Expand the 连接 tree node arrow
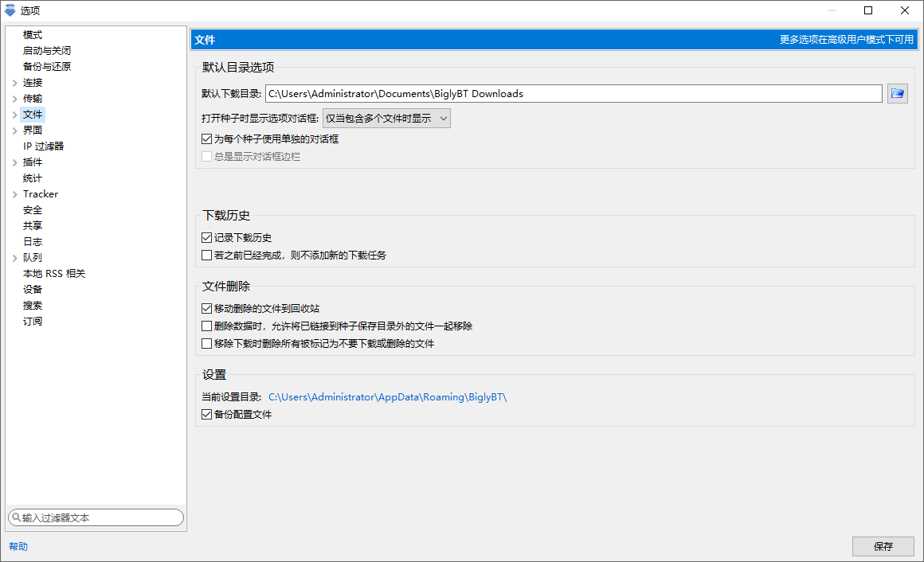 (x=14, y=83)
